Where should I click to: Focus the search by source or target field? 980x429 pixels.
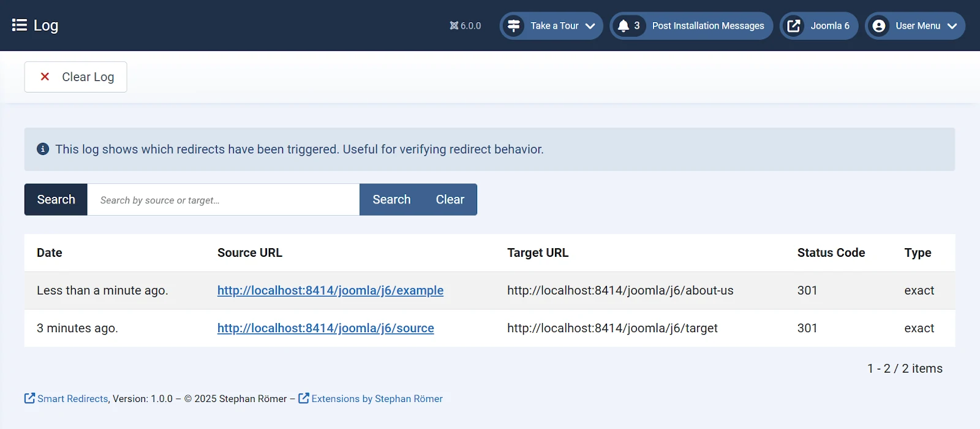click(224, 200)
